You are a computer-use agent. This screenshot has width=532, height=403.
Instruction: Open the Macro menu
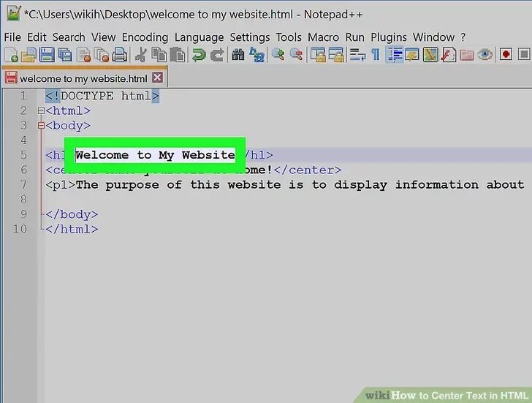[x=323, y=37]
